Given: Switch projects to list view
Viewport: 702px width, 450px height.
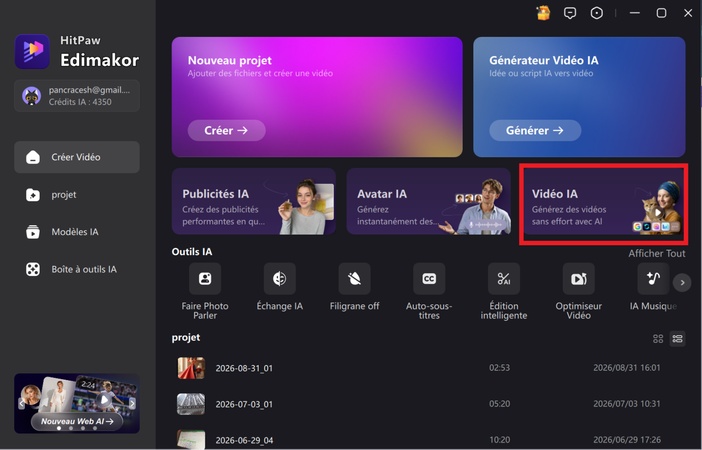Looking at the screenshot, I should pyautogui.click(x=677, y=339).
